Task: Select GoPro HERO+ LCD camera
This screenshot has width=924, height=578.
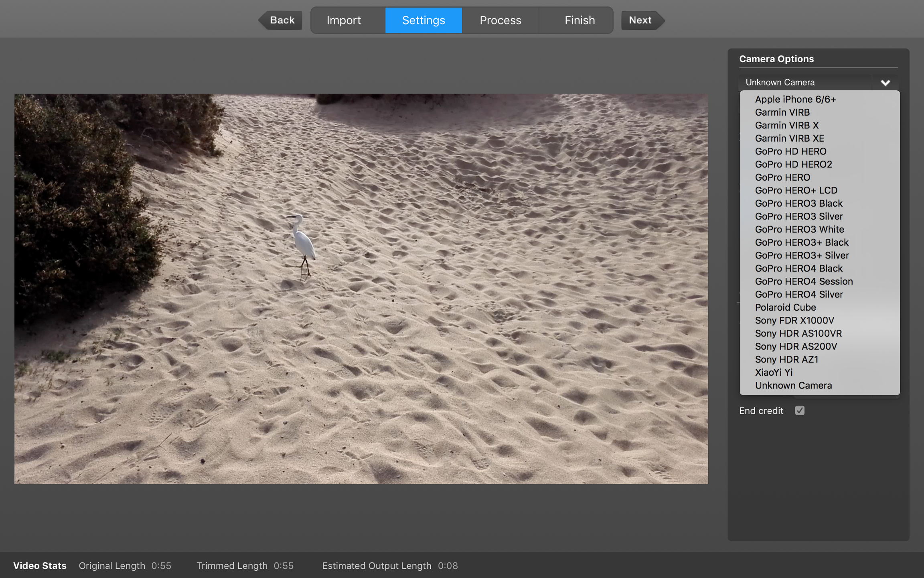Action: (x=820, y=190)
